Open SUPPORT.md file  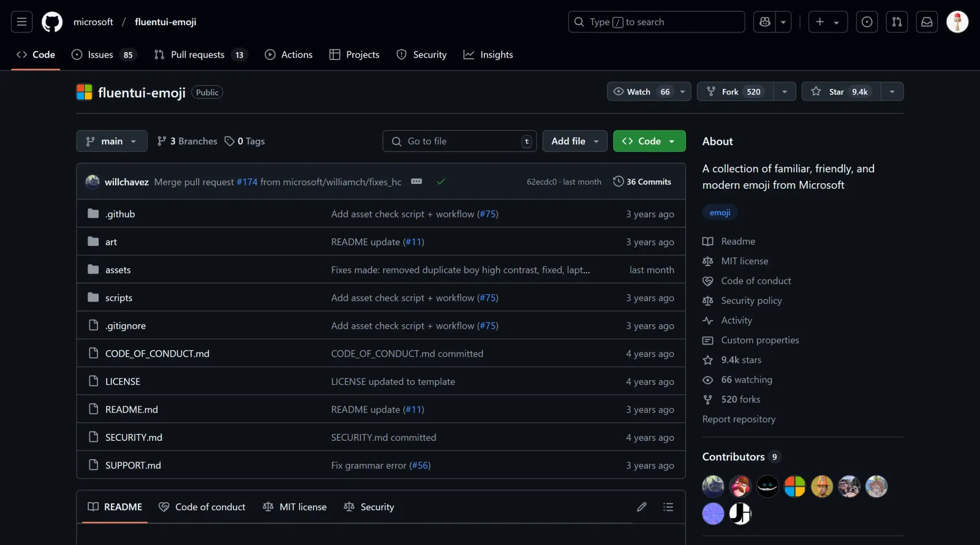tap(133, 465)
